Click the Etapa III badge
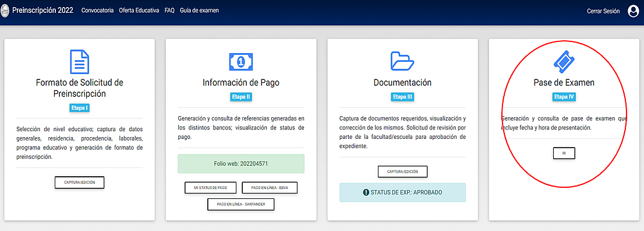 tap(402, 97)
